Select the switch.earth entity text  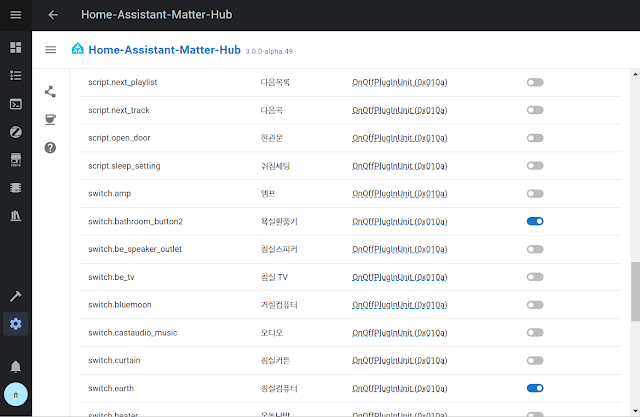tap(111, 388)
